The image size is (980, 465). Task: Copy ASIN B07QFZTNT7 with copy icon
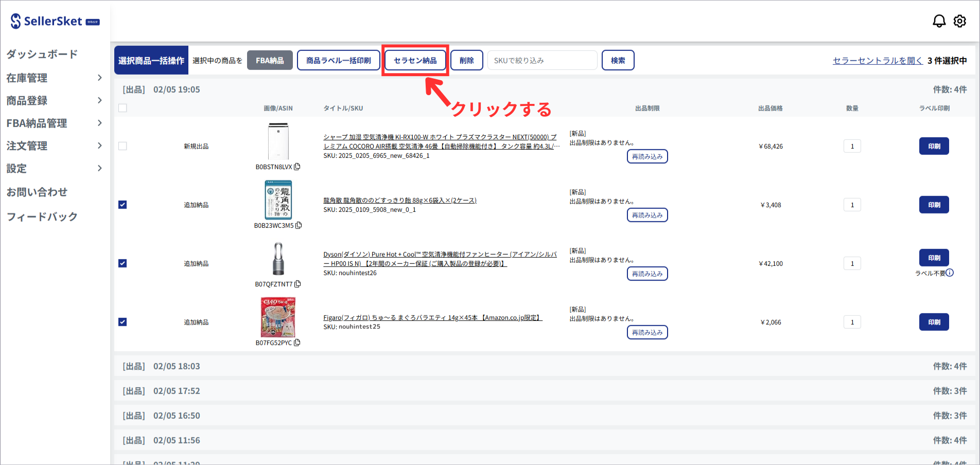[297, 284]
